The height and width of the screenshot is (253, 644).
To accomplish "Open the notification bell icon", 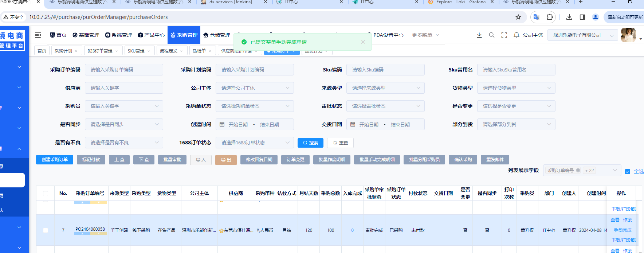I will [517, 35].
